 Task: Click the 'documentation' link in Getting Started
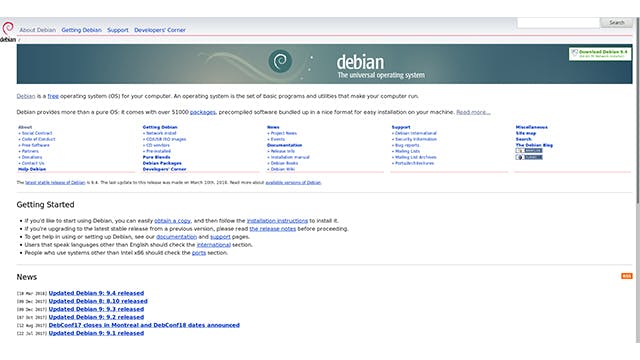[x=176, y=237]
